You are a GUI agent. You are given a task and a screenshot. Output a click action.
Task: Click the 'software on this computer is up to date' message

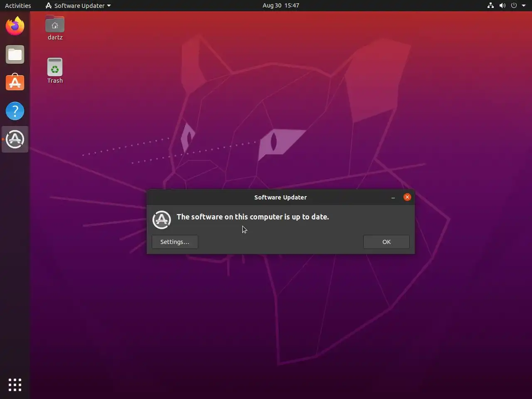click(x=253, y=217)
